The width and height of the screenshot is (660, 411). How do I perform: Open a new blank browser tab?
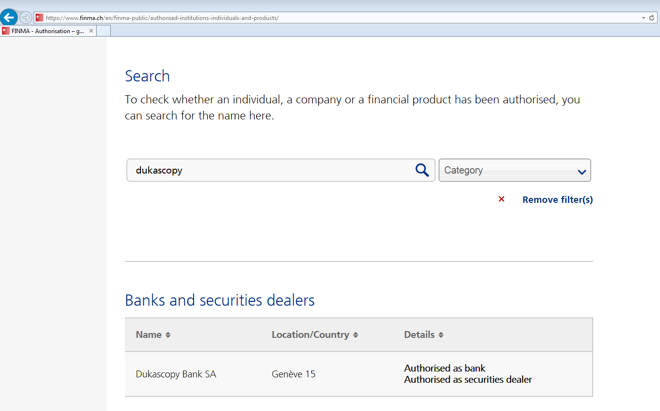[104, 31]
